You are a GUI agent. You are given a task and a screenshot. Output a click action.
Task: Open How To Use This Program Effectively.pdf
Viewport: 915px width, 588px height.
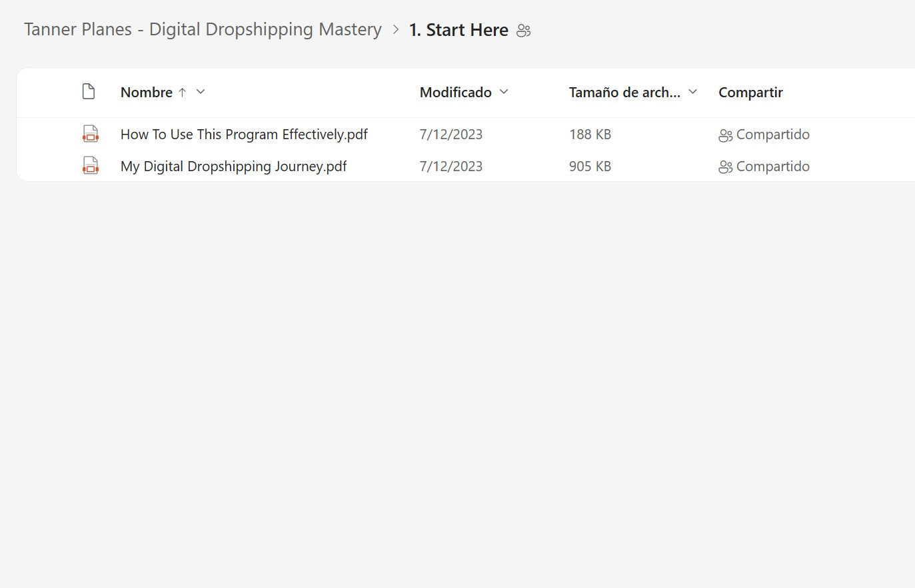pyautogui.click(x=244, y=135)
